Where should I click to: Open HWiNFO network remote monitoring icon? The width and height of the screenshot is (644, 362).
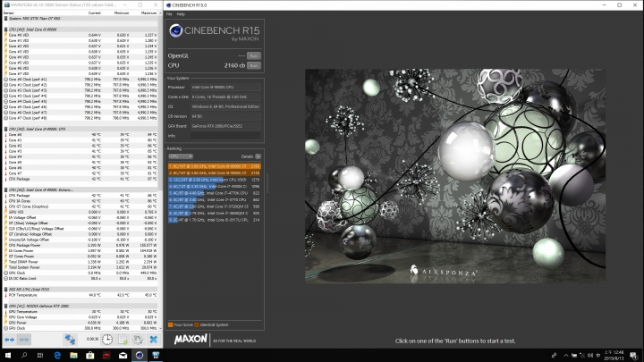(x=70, y=340)
